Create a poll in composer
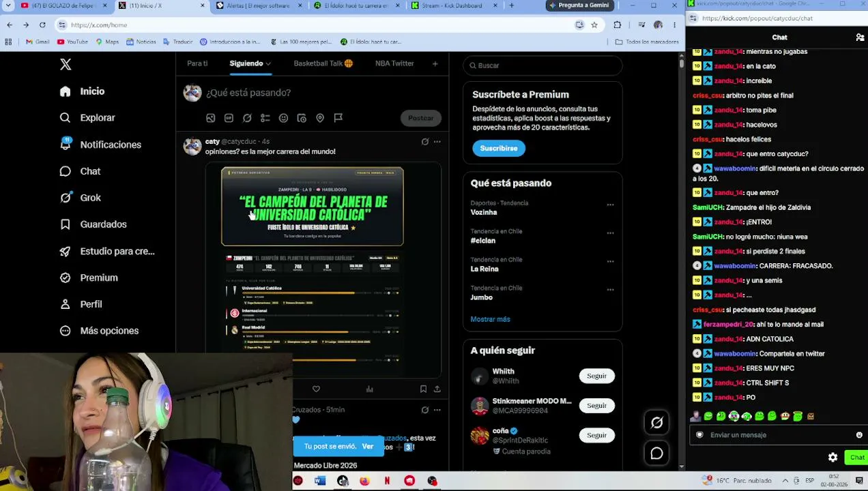This screenshot has width=868, height=491. (265, 118)
